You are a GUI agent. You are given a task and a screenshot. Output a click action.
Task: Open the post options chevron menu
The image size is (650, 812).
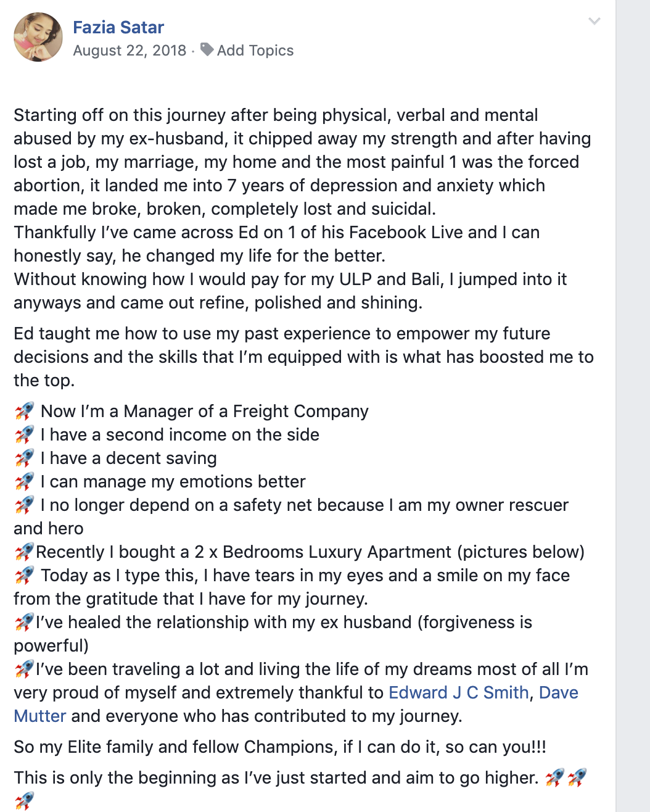click(x=594, y=22)
